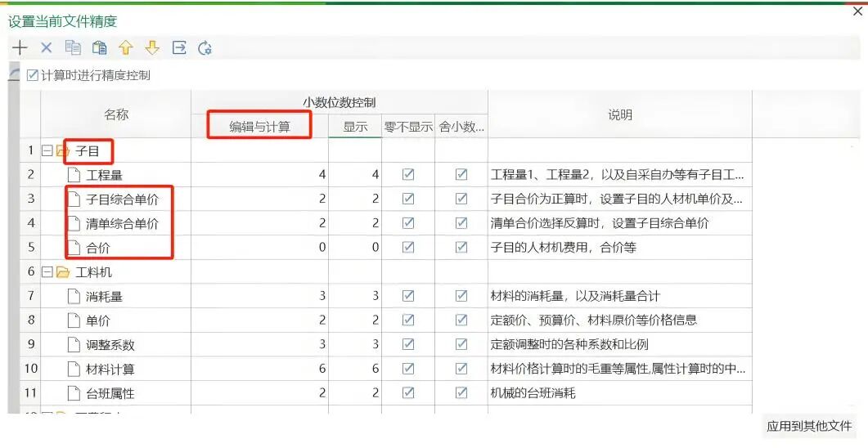This screenshot has width=868, height=448.
Task: Click the 名称 column header
Action: (x=116, y=114)
